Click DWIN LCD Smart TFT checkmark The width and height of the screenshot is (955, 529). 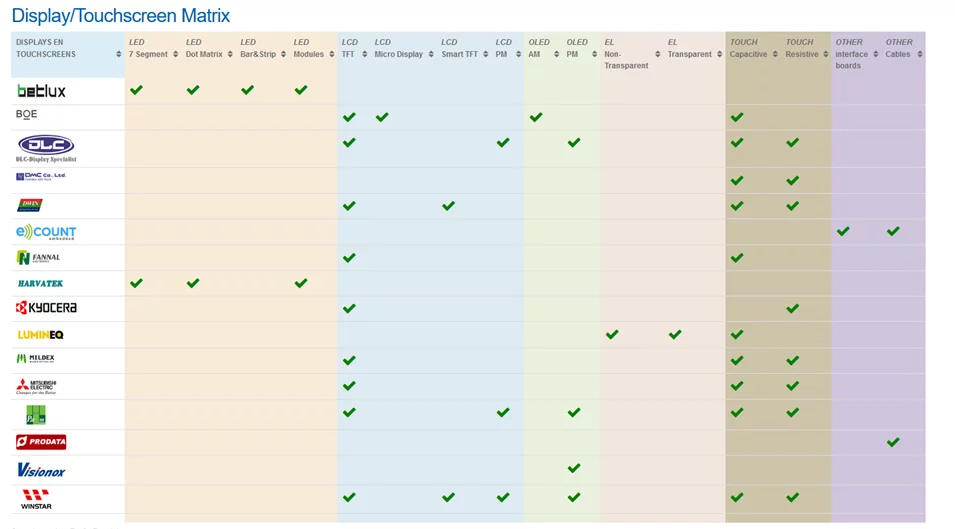tap(448, 206)
